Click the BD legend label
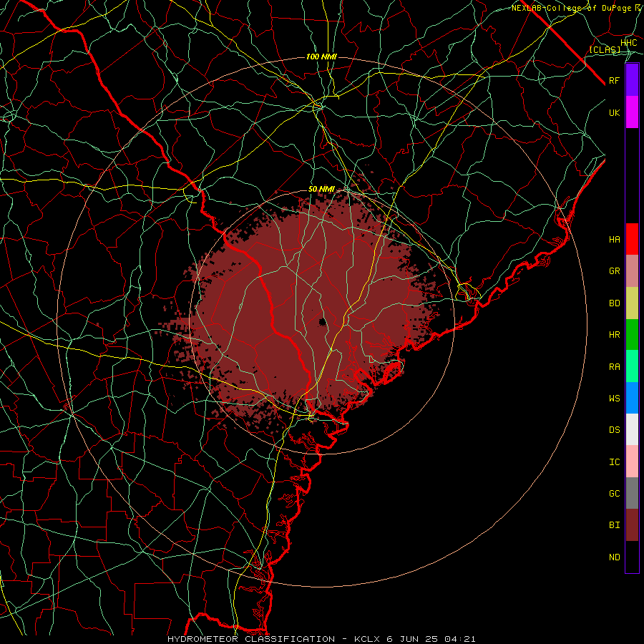This screenshot has height=644, width=644. 614,303
